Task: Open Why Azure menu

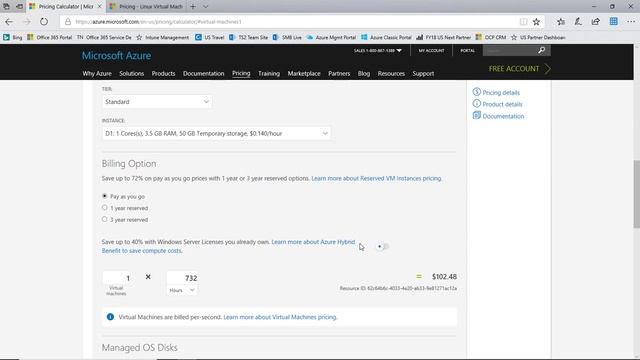Action: pyautogui.click(x=97, y=73)
